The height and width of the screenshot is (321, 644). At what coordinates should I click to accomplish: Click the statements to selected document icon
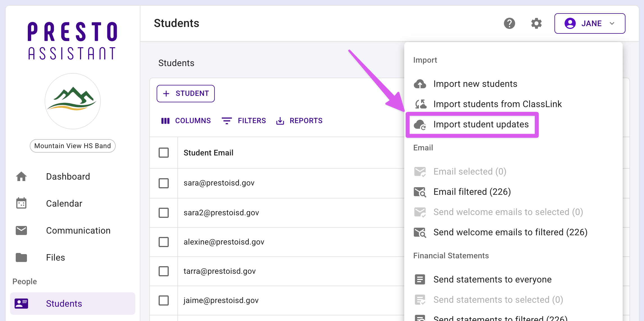point(420,300)
